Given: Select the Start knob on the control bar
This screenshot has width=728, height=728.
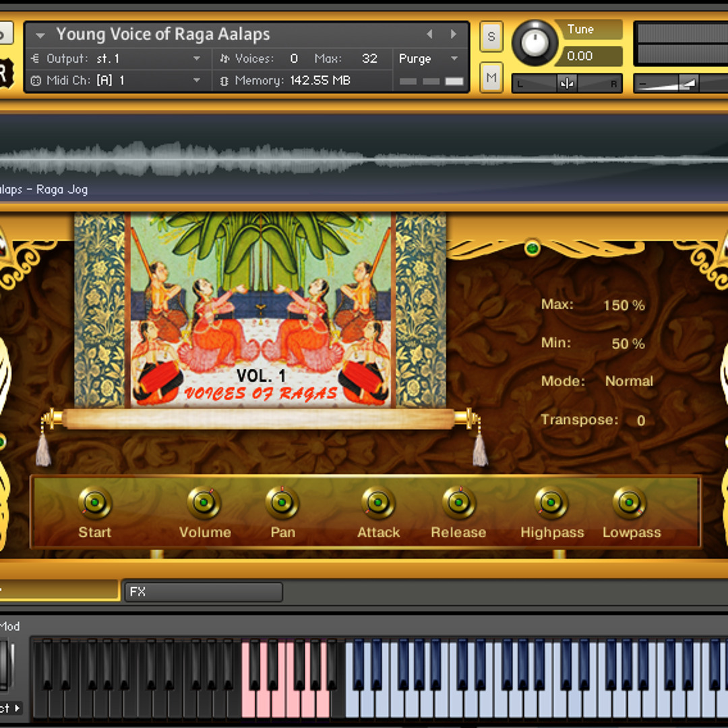Looking at the screenshot, I should pyautogui.click(x=94, y=503).
